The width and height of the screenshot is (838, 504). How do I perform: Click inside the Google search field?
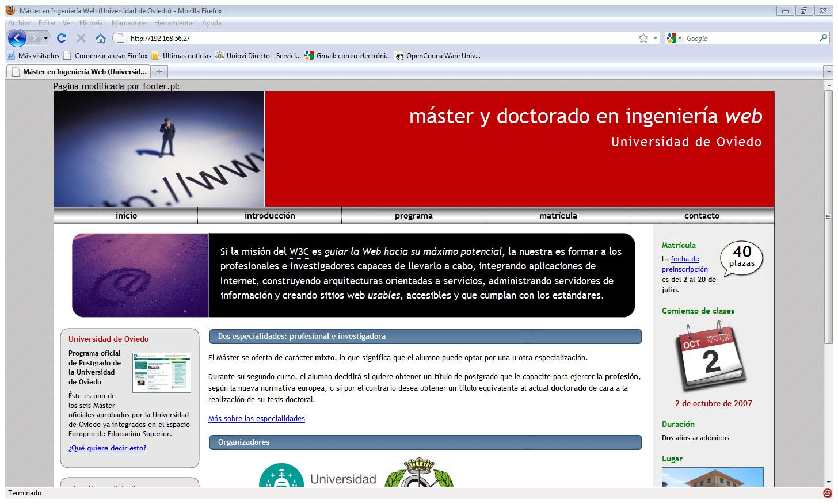751,39
